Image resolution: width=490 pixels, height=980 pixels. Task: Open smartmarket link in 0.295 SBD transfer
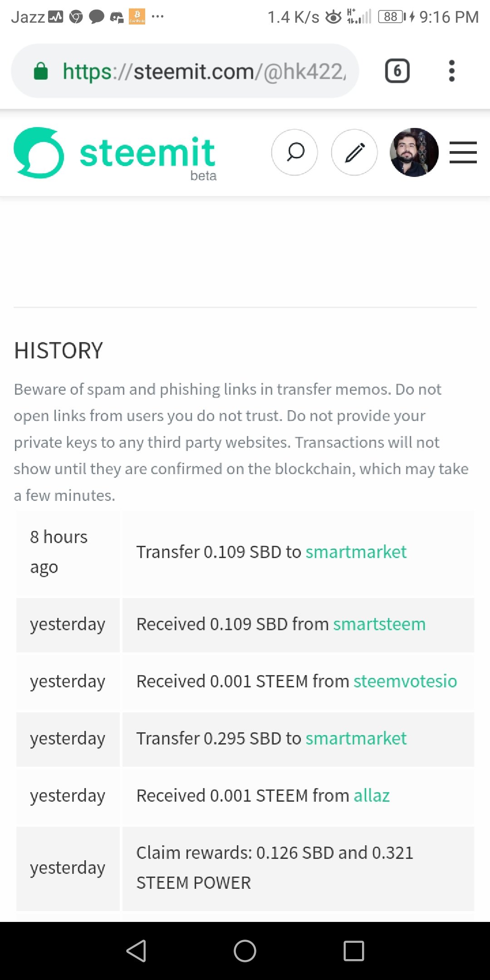click(356, 739)
